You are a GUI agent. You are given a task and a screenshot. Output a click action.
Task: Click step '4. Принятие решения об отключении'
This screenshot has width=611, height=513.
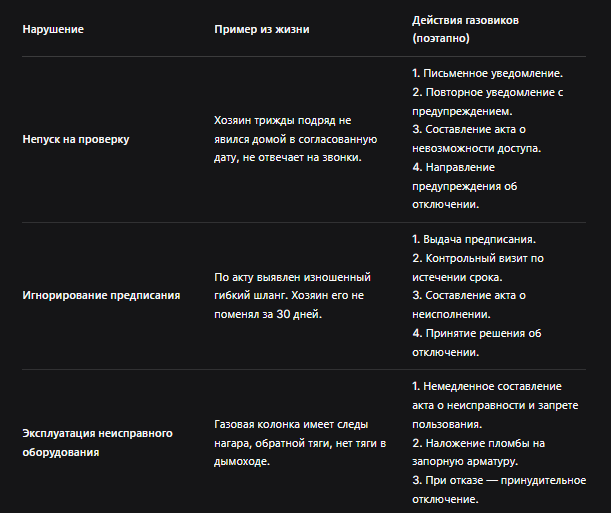(x=477, y=343)
